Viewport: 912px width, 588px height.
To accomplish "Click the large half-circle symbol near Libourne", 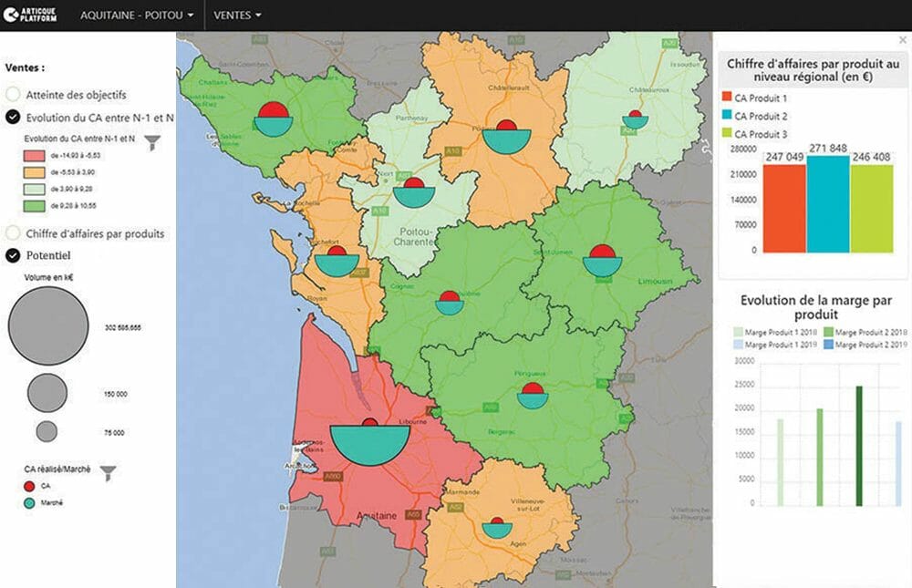I will (369, 440).
